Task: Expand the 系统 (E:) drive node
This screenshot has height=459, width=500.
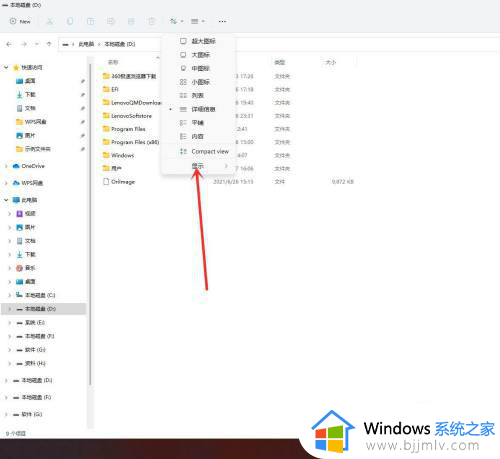Action: click(x=9, y=323)
